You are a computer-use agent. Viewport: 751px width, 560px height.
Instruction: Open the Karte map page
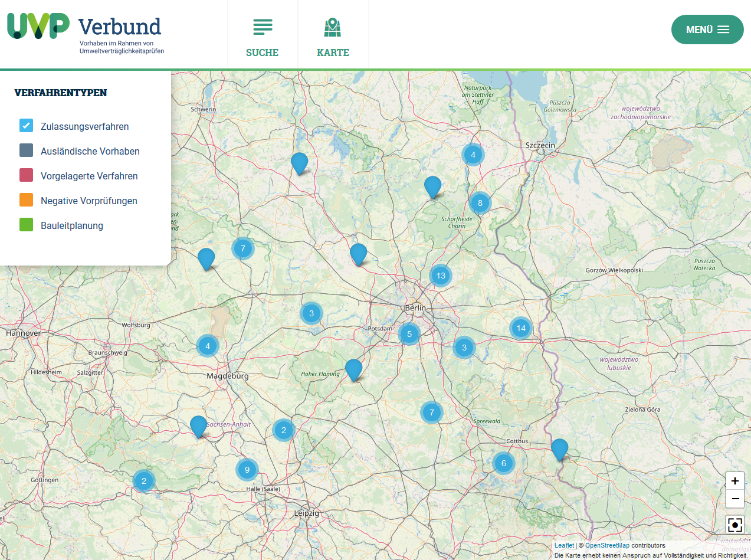pos(333,37)
